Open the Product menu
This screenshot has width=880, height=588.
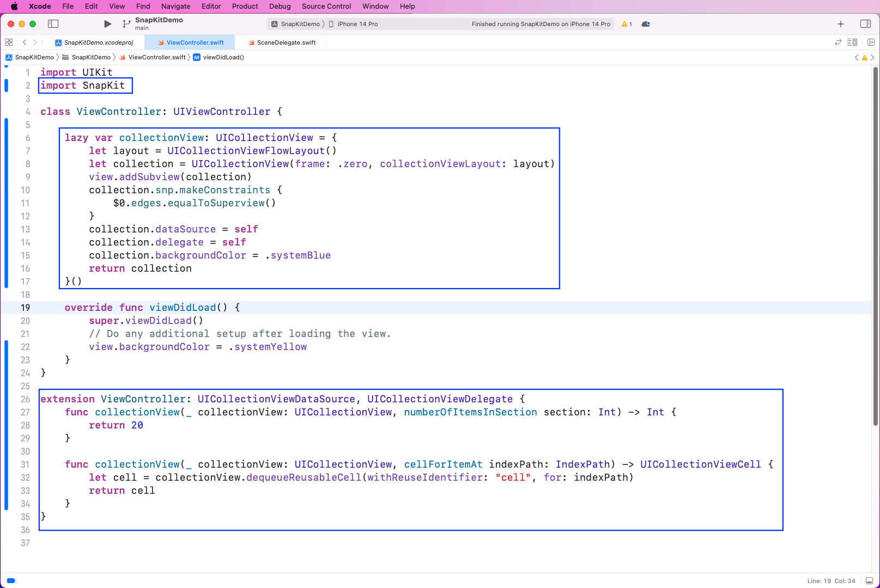click(245, 6)
